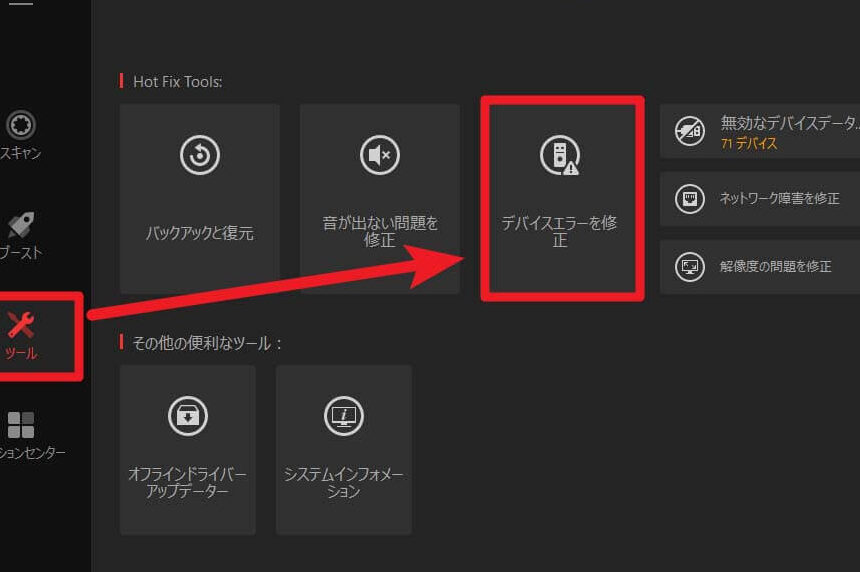Switch to the ツール (Tools) sidebar tab
Screen dimensions: 860x572
coord(21,335)
